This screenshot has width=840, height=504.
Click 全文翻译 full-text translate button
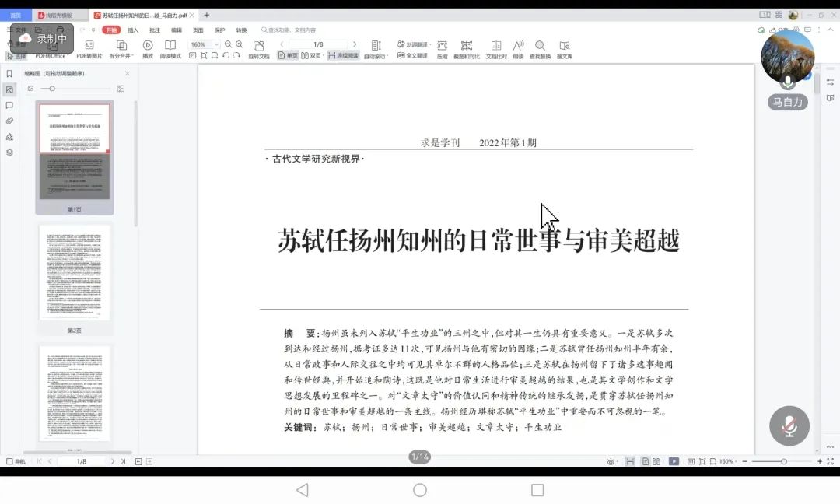click(x=413, y=56)
